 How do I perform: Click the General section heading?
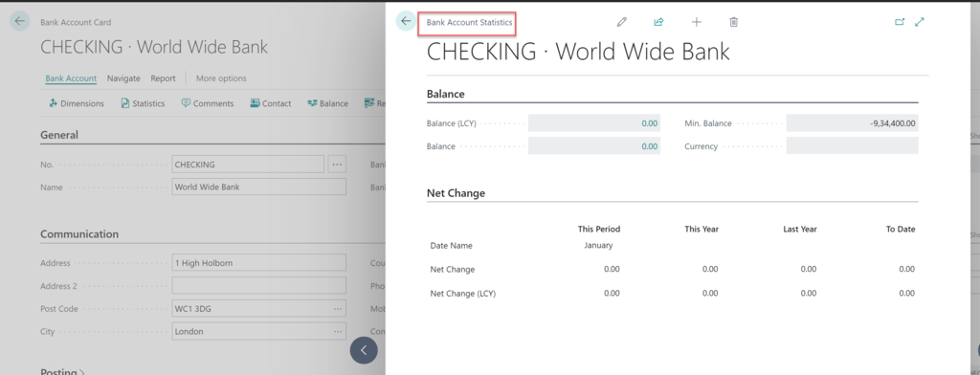pos(59,134)
